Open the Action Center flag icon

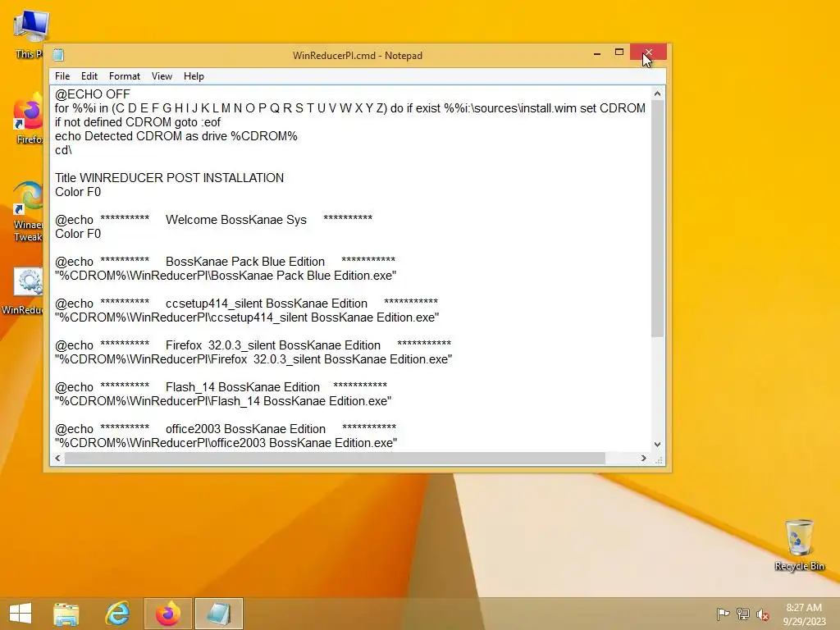(x=723, y=614)
